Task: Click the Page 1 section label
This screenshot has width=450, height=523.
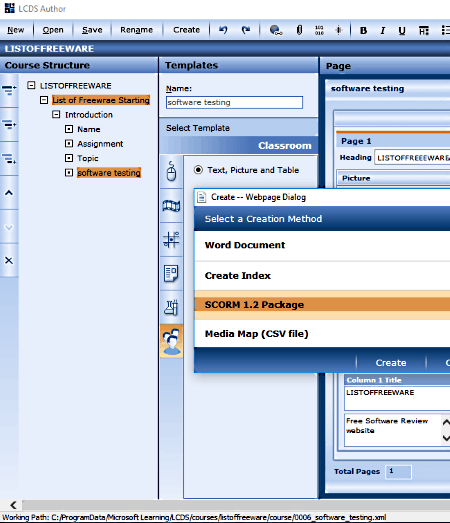Action: click(x=356, y=141)
